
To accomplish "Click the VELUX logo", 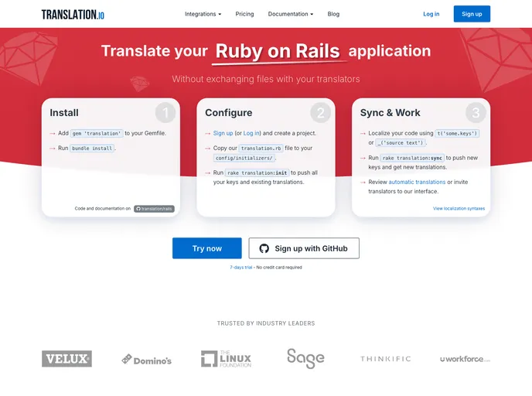I will pyautogui.click(x=66, y=359).
